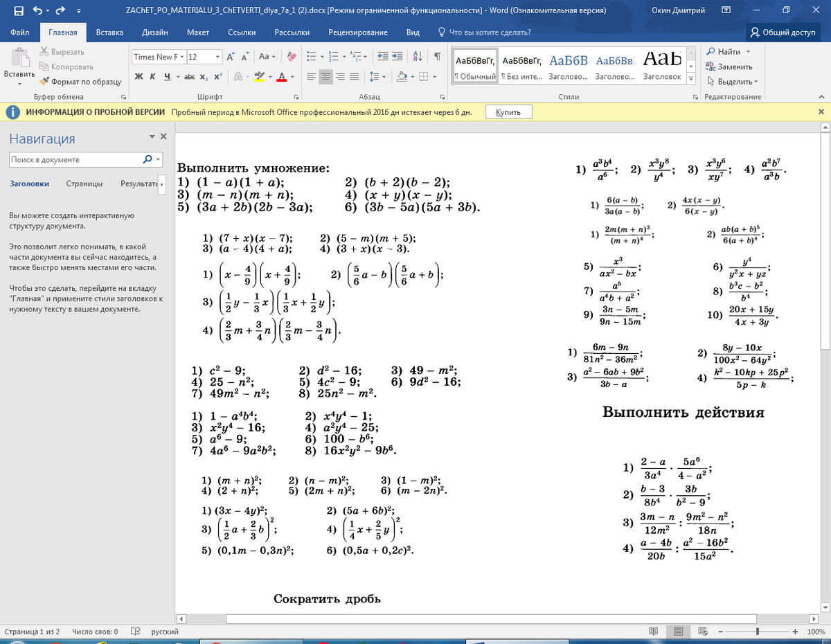The height and width of the screenshot is (644, 831).
Task: Expand the styles gallery list
Action: (x=692, y=80)
